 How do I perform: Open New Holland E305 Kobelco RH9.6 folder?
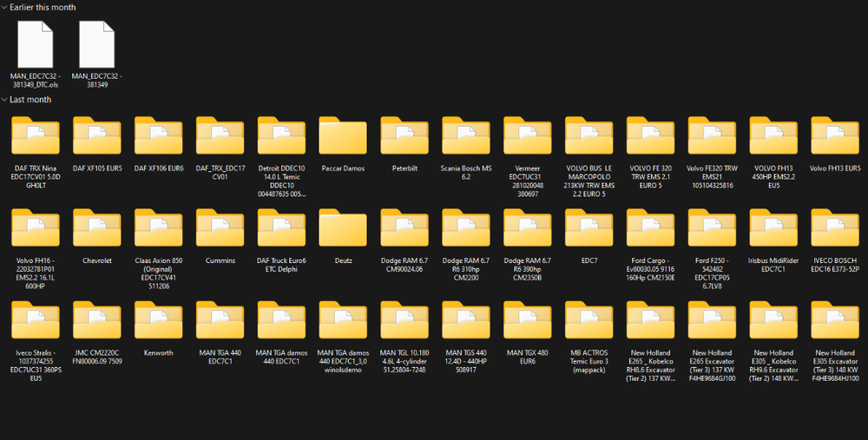coord(773,320)
